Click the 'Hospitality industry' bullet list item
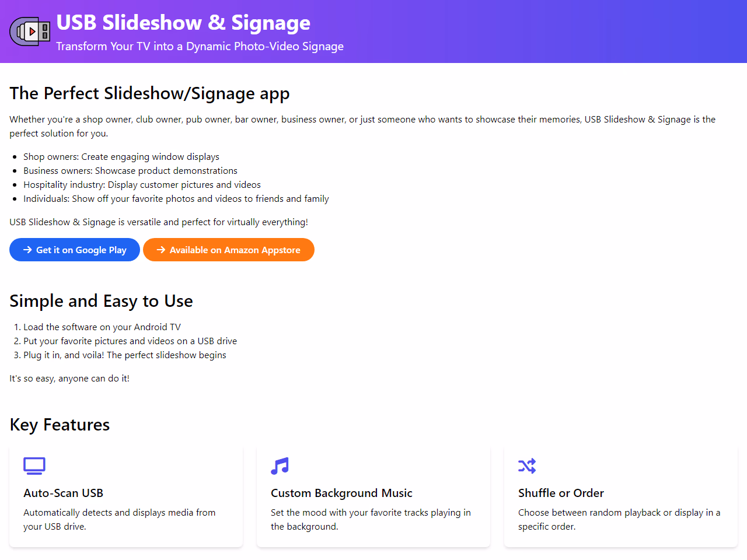747x560 pixels. (142, 185)
